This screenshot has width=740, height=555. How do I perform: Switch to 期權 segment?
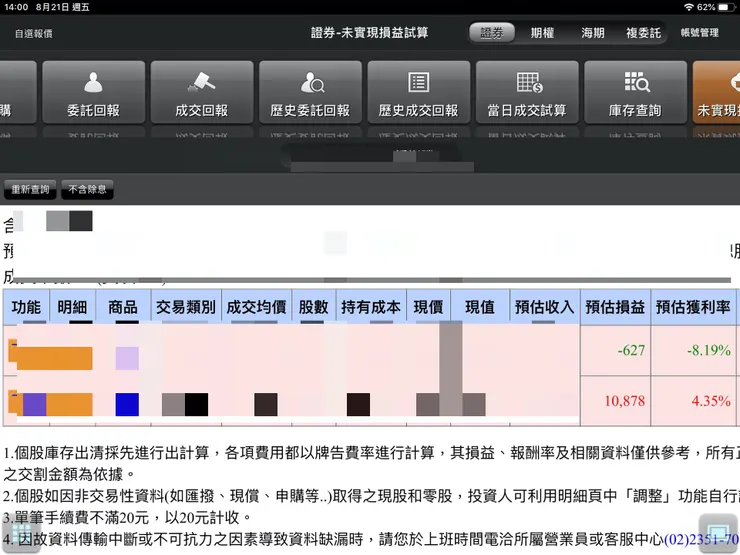click(542, 33)
